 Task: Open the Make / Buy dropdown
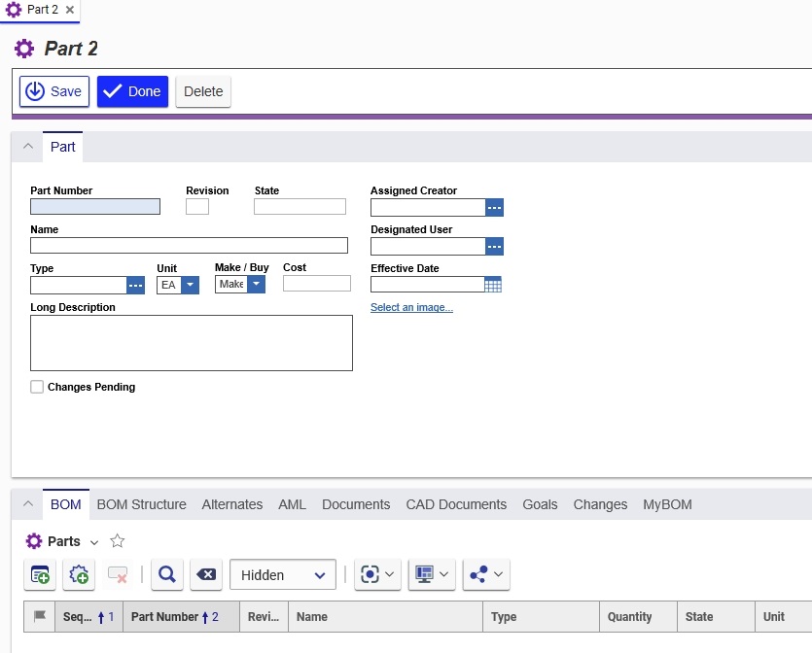(257, 284)
